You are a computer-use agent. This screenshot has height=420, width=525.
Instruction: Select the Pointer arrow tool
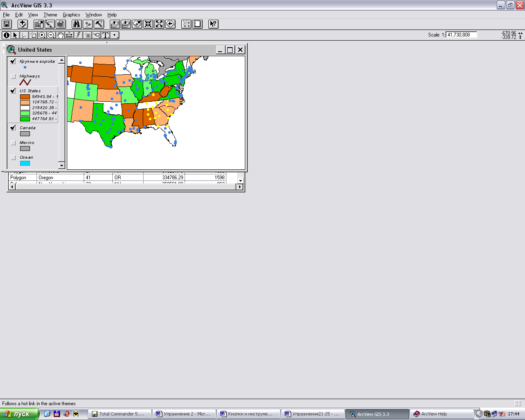click(15, 35)
